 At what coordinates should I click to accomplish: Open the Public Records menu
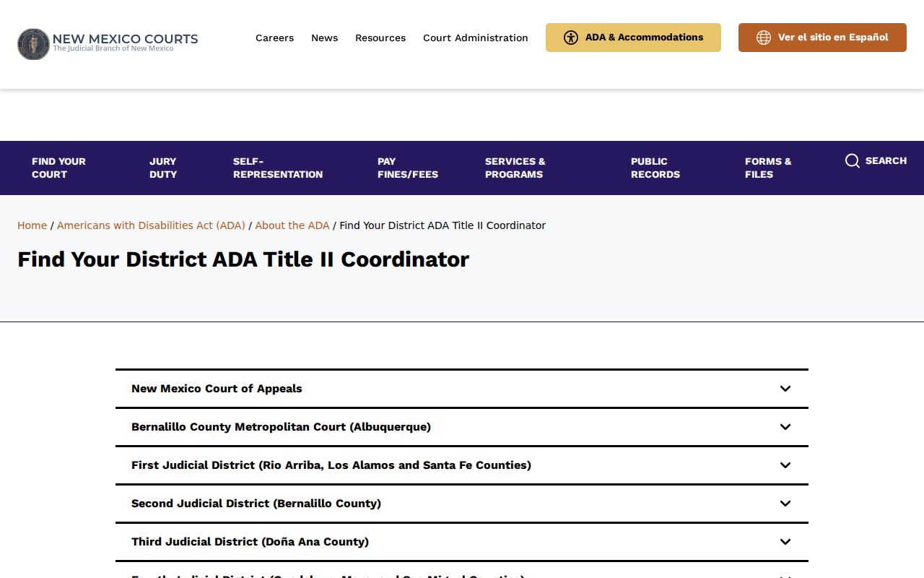pyautogui.click(x=655, y=168)
